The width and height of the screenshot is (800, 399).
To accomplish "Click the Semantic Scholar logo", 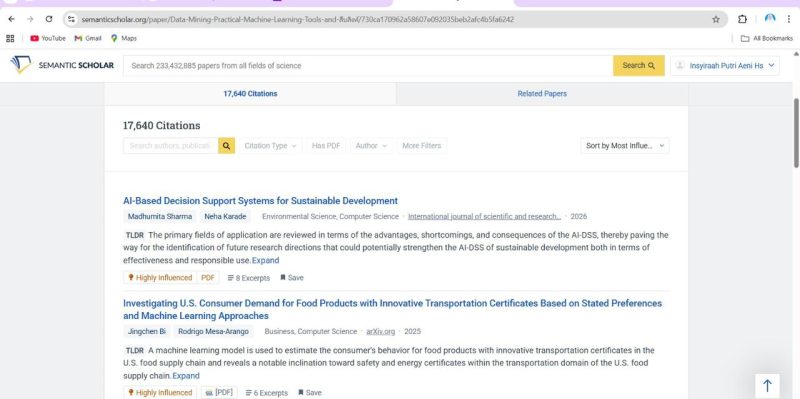I will tap(62, 65).
